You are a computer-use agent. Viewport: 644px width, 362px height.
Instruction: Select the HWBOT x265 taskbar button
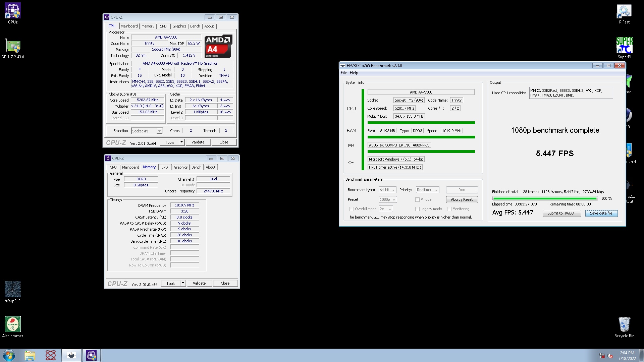[x=71, y=355]
